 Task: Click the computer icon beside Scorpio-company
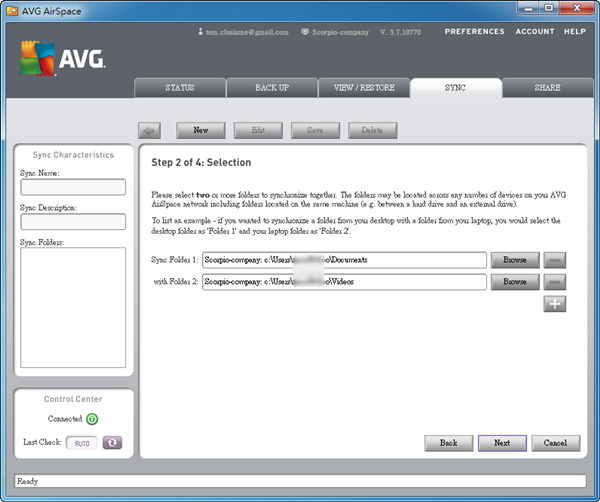[x=305, y=32]
